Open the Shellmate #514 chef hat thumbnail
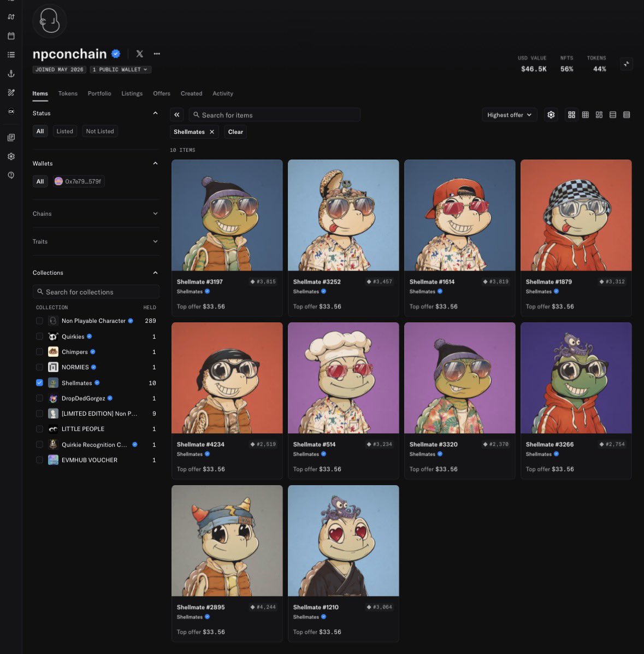Image resolution: width=644 pixels, height=654 pixels. [343, 378]
